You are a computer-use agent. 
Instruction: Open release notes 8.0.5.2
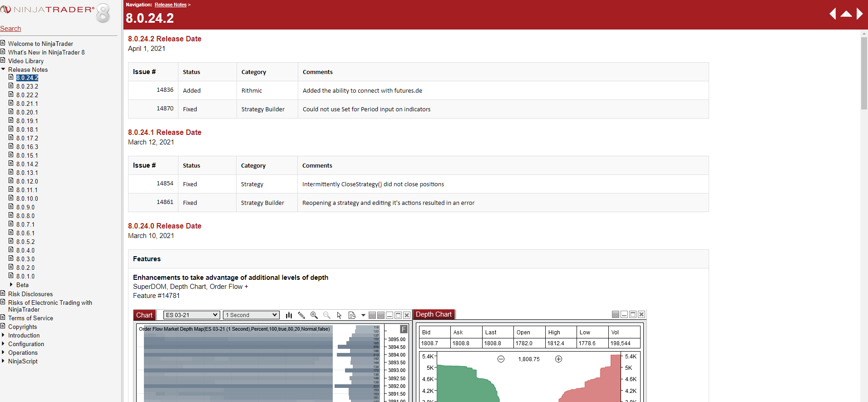(x=25, y=242)
